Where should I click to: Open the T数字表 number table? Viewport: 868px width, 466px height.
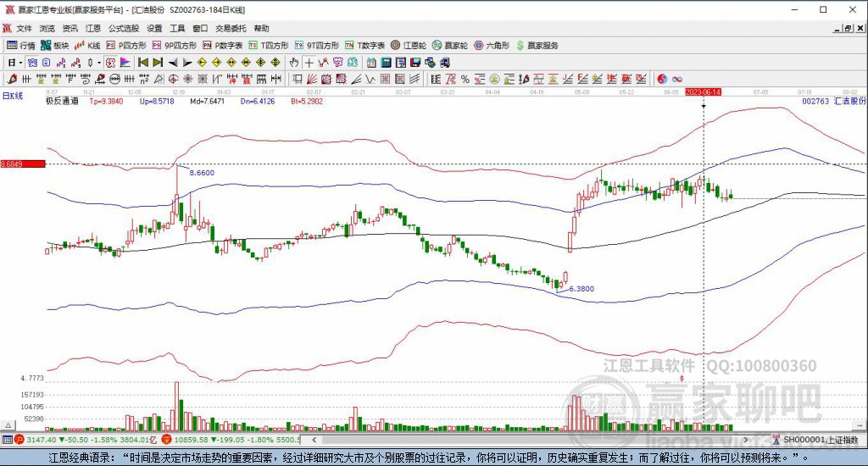pos(364,46)
